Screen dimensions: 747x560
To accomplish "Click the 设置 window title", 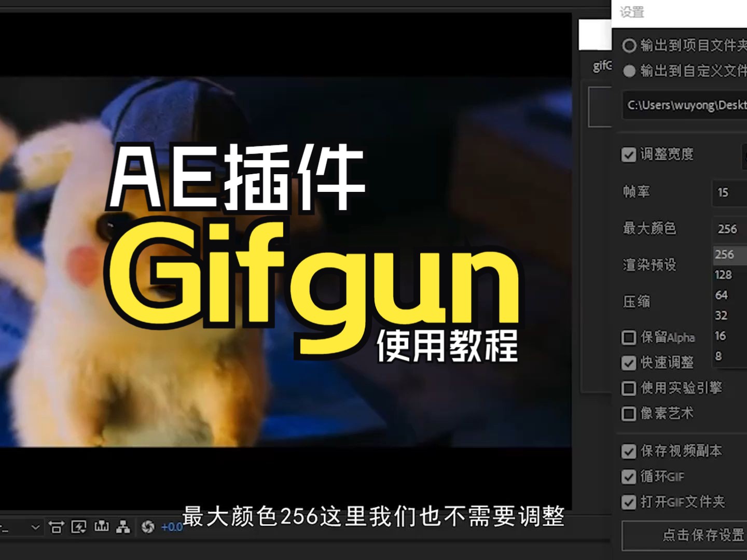I will tap(632, 12).
